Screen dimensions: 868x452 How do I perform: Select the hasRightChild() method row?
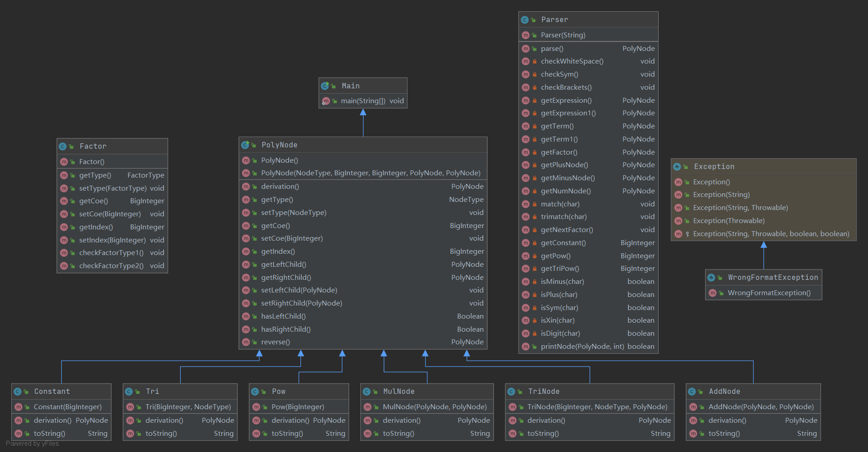coord(363,329)
